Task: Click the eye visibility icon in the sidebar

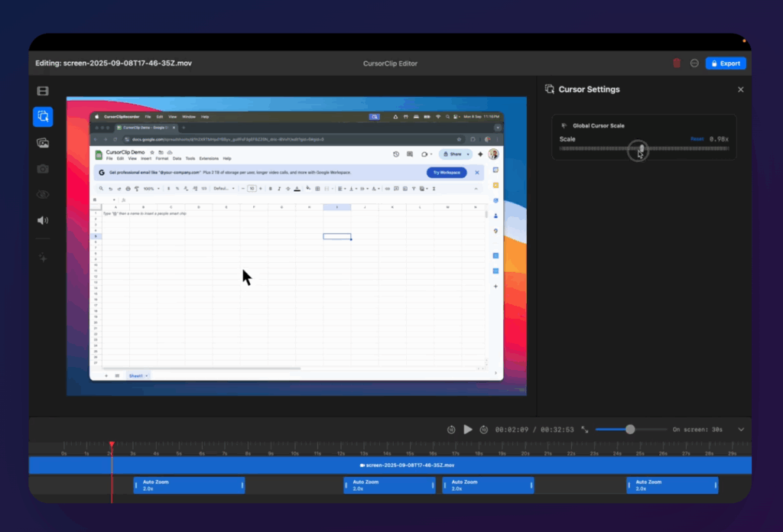Action: [x=43, y=194]
